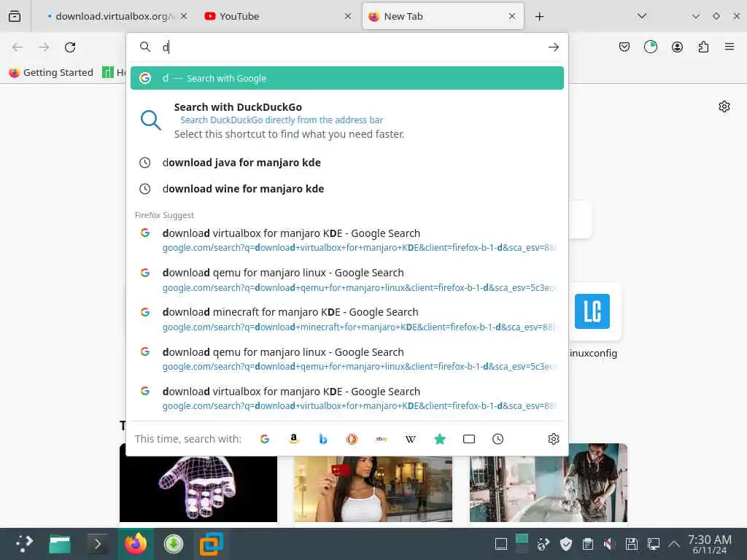The height and width of the screenshot is (560, 747).
Task: Open a new tab with plus button
Action: (x=539, y=17)
